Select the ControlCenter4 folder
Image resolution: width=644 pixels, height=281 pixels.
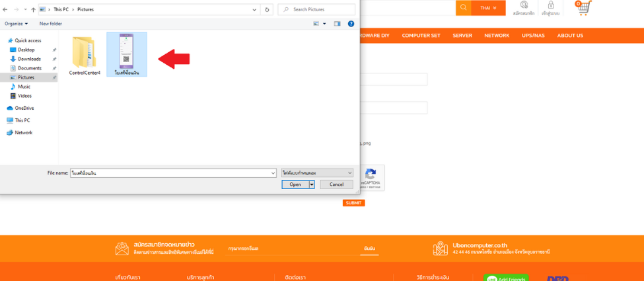(85, 55)
